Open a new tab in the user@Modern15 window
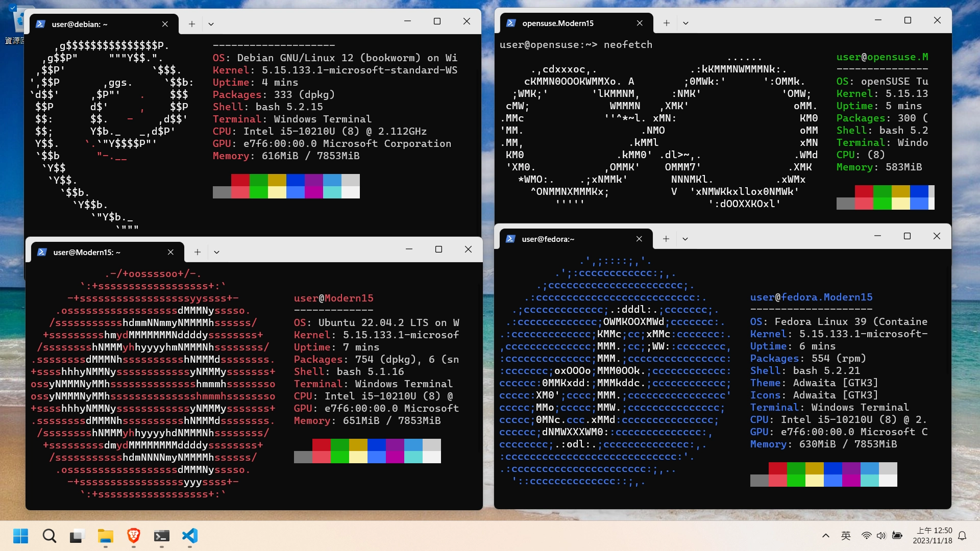Viewport: 980px width, 551px height. 198,252
